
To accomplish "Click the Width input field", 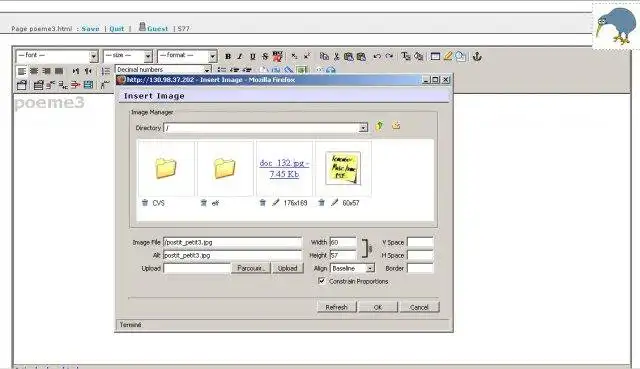I will click(343, 242).
